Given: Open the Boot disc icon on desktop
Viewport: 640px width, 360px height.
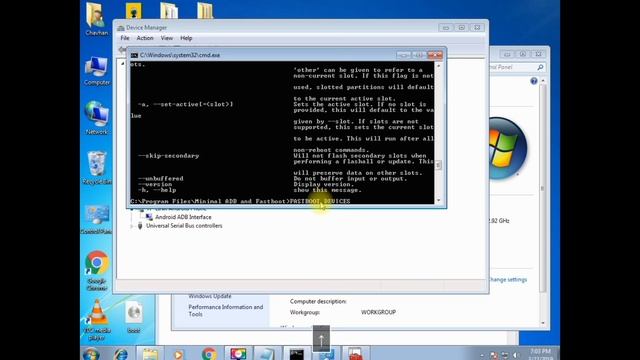Looking at the screenshot, I should tap(134, 318).
